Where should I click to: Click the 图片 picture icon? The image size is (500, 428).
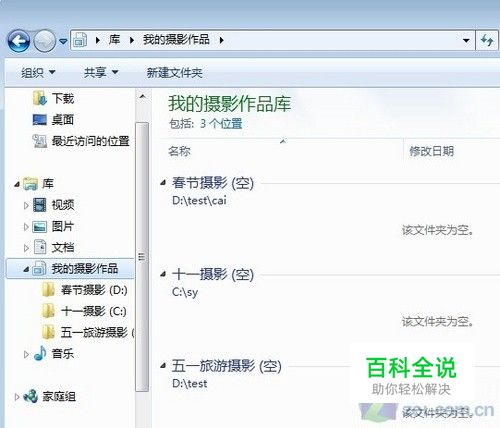click(x=40, y=227)
